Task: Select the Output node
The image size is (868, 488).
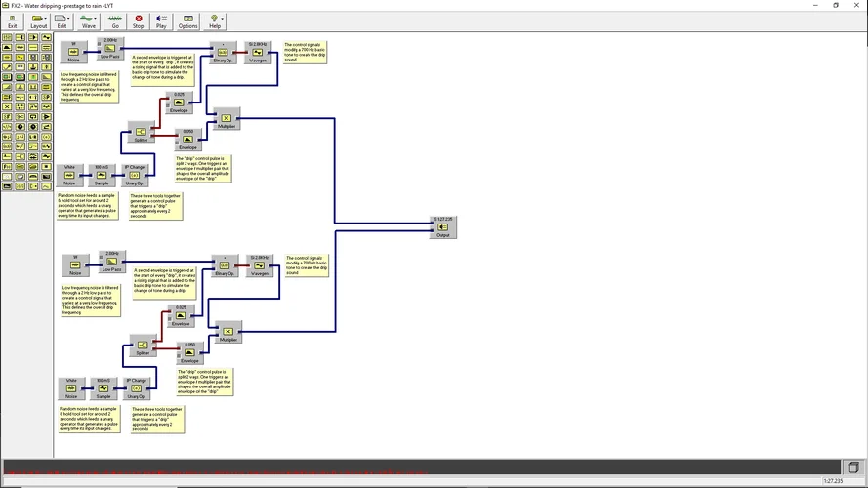Action: 443,227
